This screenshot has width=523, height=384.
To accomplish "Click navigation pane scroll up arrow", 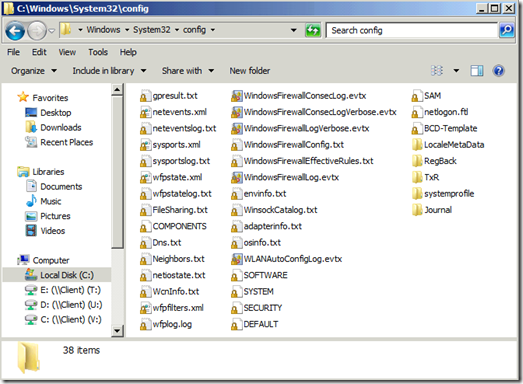I will [117, 89].
